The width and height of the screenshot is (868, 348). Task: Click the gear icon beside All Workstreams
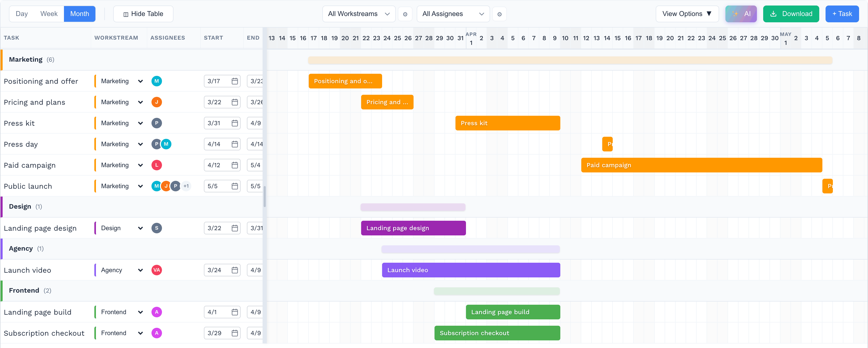point(405,14)
